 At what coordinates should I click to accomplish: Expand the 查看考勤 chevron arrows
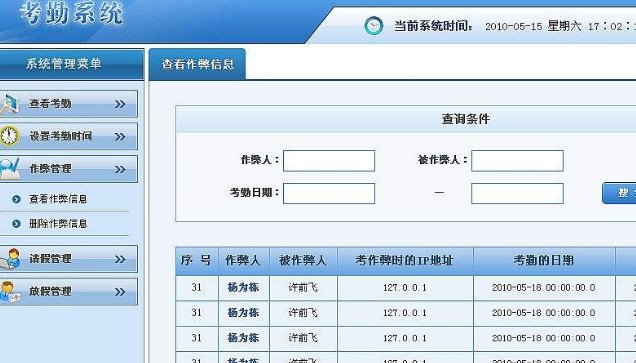[x=120, y=104]
